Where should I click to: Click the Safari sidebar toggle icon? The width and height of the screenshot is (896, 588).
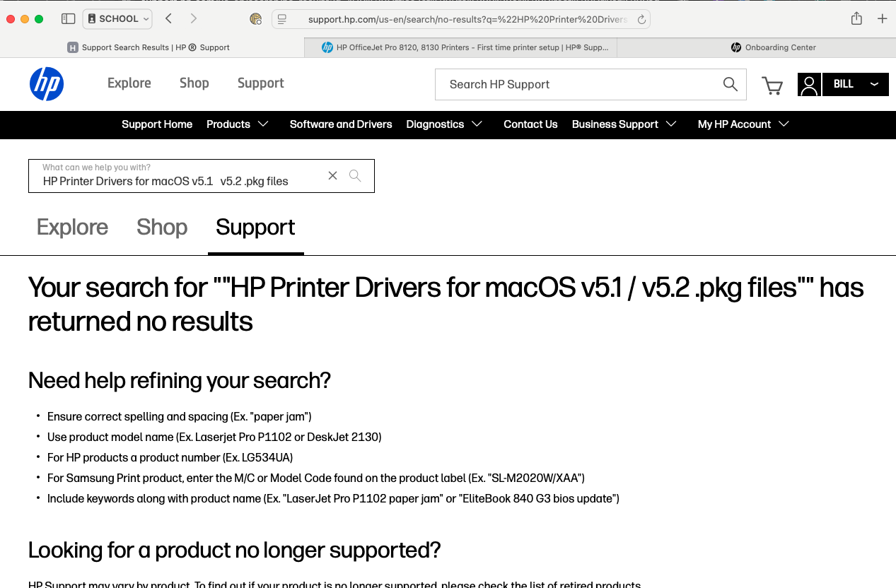pyautogui.click(x=68, y=19)
